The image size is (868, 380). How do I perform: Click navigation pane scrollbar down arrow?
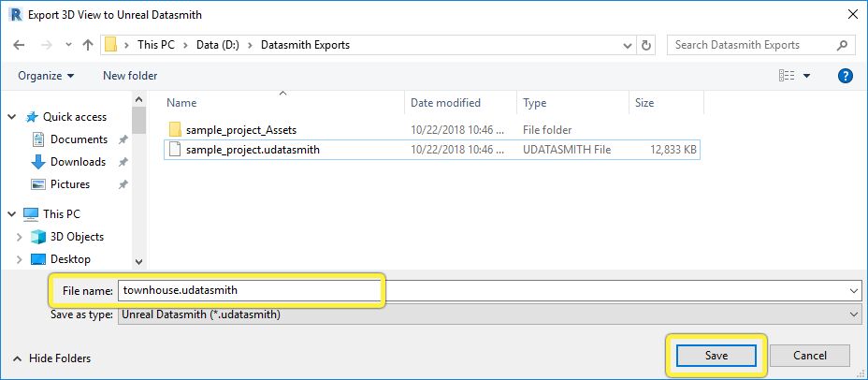click(x=139, y=261)
